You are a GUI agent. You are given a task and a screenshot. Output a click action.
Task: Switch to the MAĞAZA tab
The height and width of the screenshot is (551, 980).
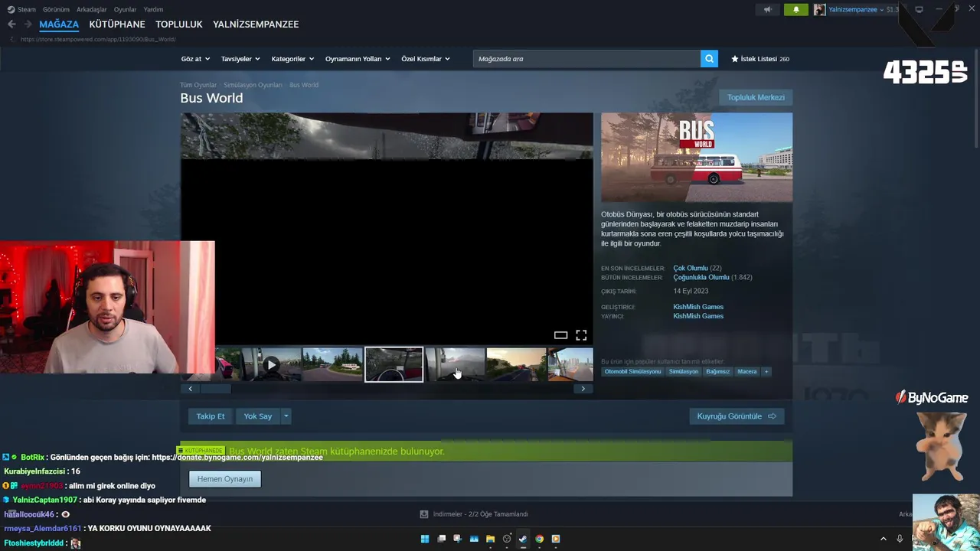(59, 24)
